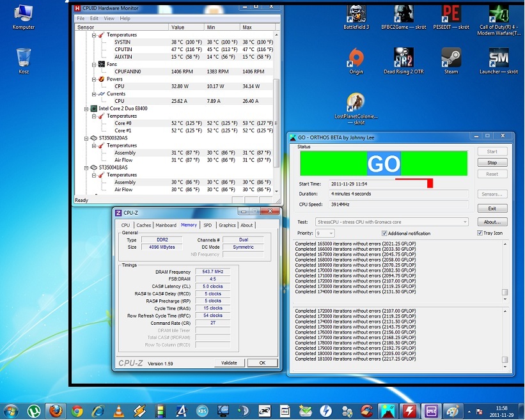Open Google Chrome from the taskbar
This screenshot has width=525, height=420.
coord(77,411)
